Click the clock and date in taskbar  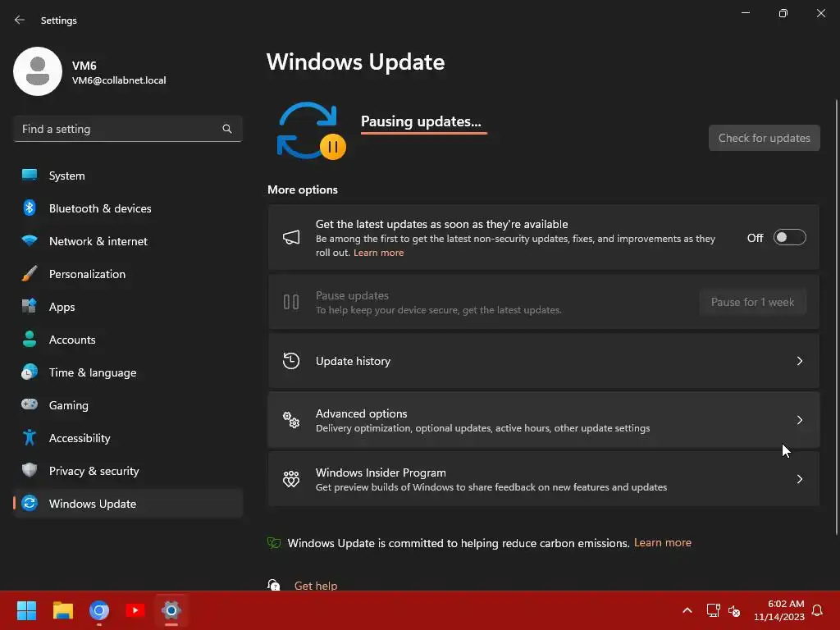(779, 610)
